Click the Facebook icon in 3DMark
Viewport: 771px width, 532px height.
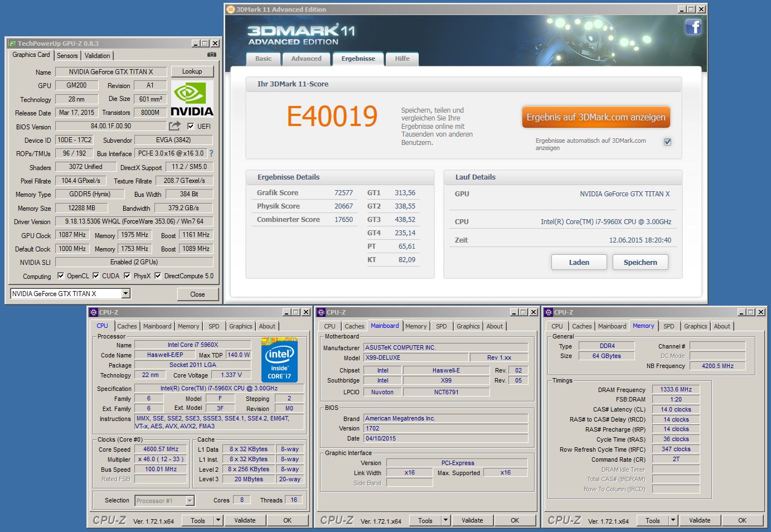693,27
